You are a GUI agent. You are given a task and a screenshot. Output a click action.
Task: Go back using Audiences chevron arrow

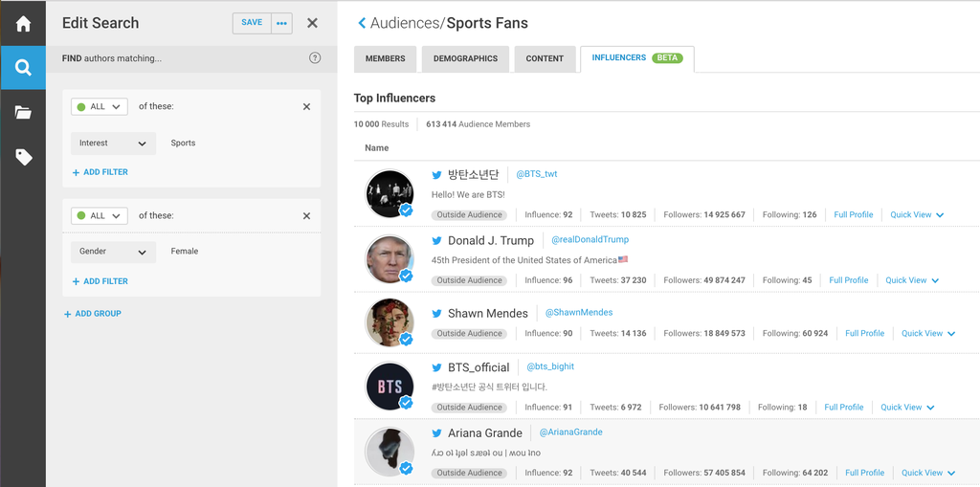pyautogui.click(x=362, y=23)
